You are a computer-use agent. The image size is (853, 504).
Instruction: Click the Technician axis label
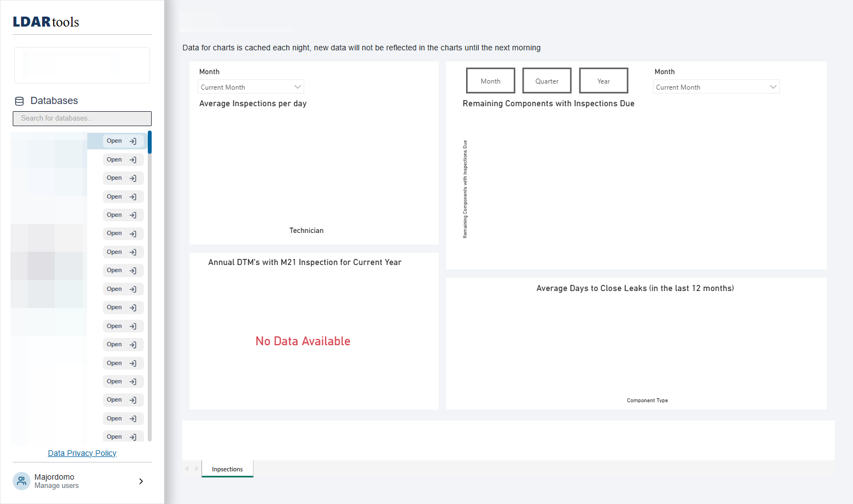tap(307, 231)
